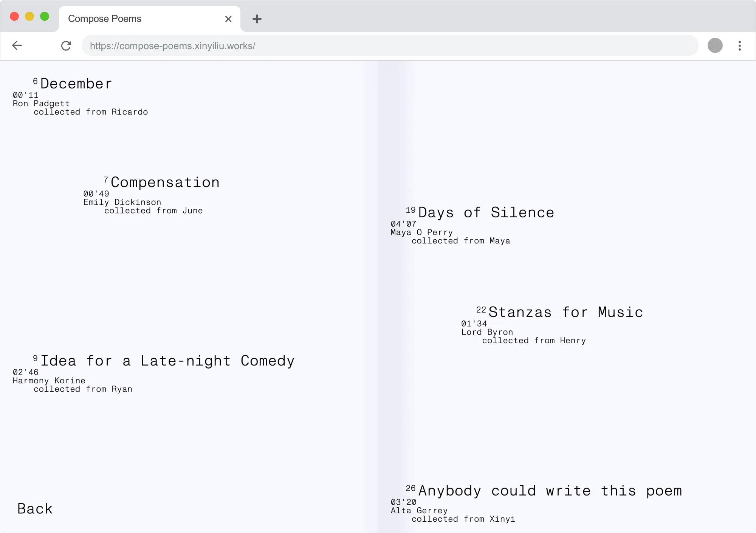Click the address bar URL
Image resolution: width=756 pixels, height=533 pixels.
point(172,45)
